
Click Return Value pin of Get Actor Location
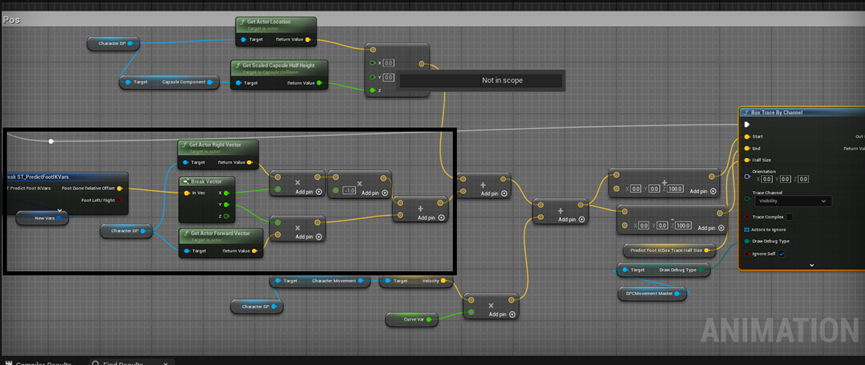point(308,40)
